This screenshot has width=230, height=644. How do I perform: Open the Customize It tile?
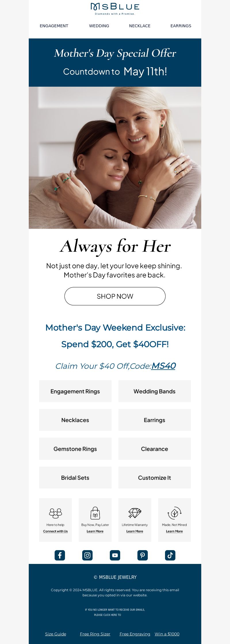pos(155,478)
